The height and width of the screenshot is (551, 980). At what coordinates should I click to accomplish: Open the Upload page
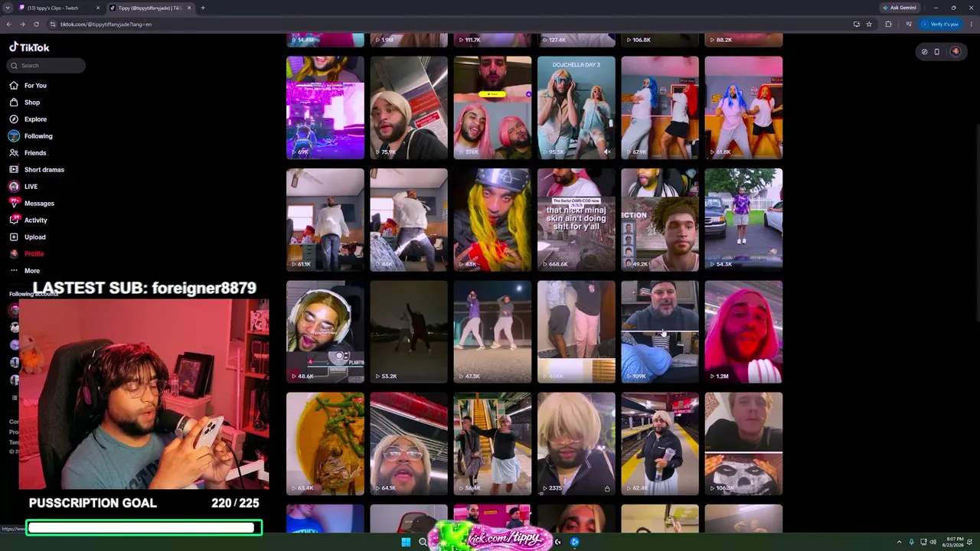28,237
